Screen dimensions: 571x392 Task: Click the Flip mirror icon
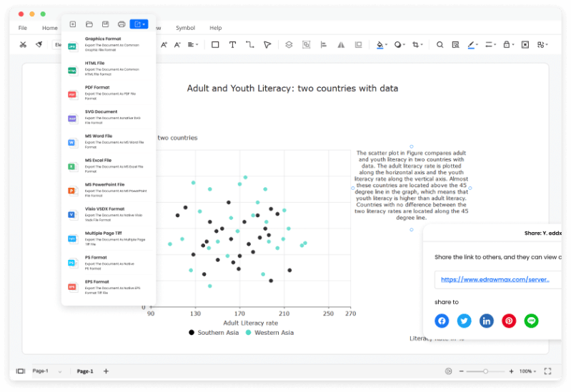(341, 45)
